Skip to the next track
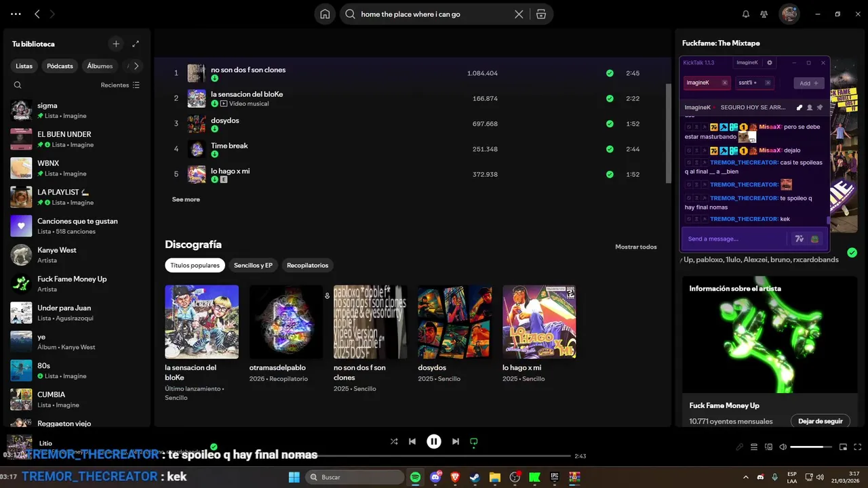This screenshot has width=868, height=488. tap(456, 441)
